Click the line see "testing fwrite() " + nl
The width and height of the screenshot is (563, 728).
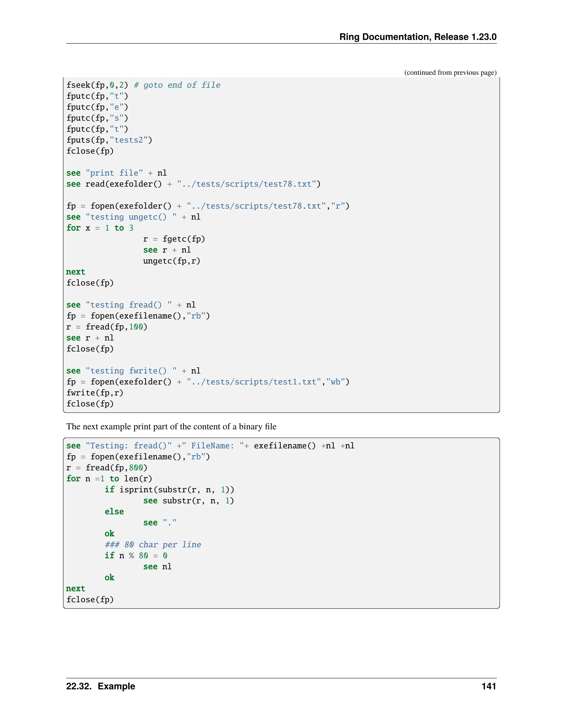click(133, 371)
